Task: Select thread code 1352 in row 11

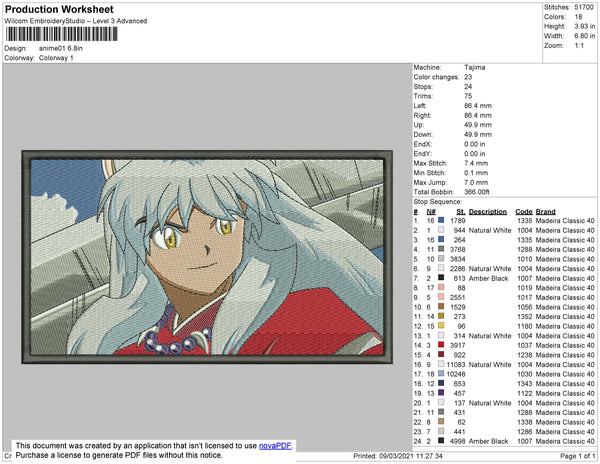Action: click(x=525, y=316)
